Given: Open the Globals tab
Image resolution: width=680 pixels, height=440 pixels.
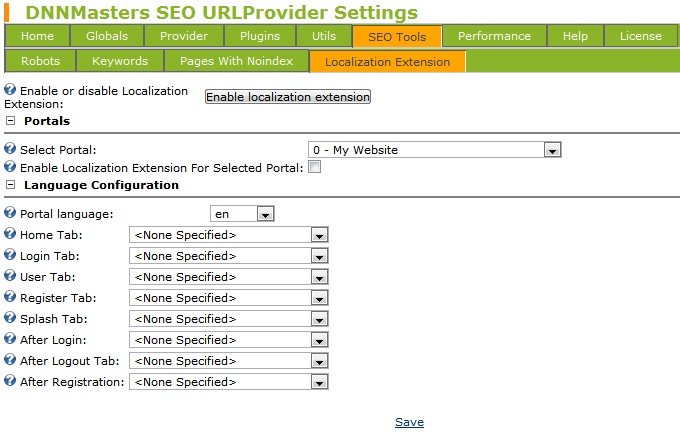Looking at the screenshot, I should point(107,36).
